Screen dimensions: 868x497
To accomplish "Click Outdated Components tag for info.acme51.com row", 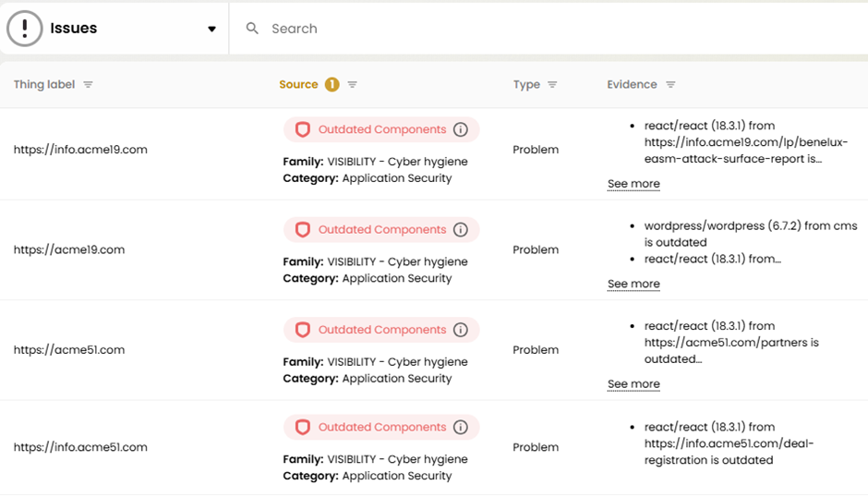I will pyautogui.click(x=381, y=428).
